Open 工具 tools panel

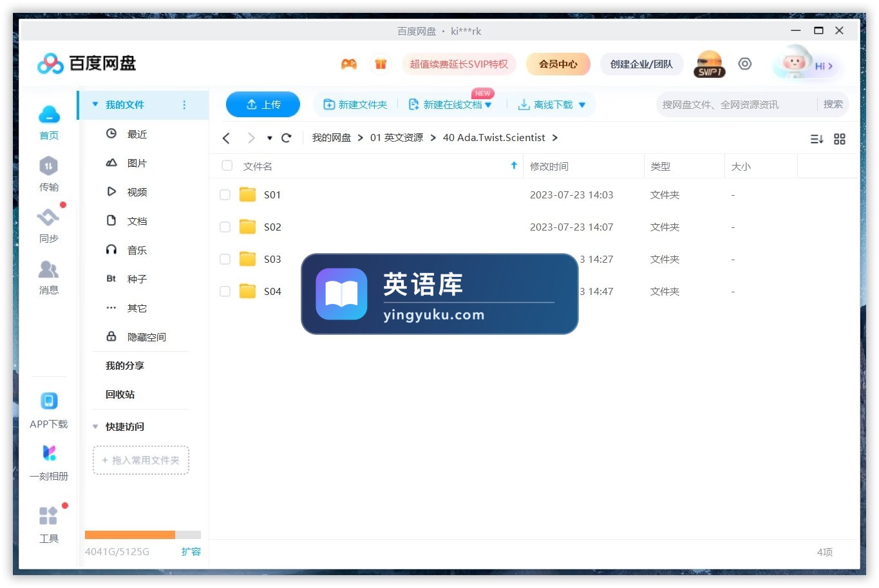click(49, 525)
